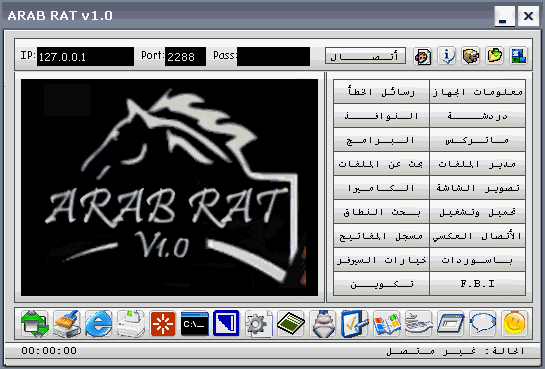The image size is (545, 369).
Task: Click the blue and green windows icon
Action: click(519, 56)
